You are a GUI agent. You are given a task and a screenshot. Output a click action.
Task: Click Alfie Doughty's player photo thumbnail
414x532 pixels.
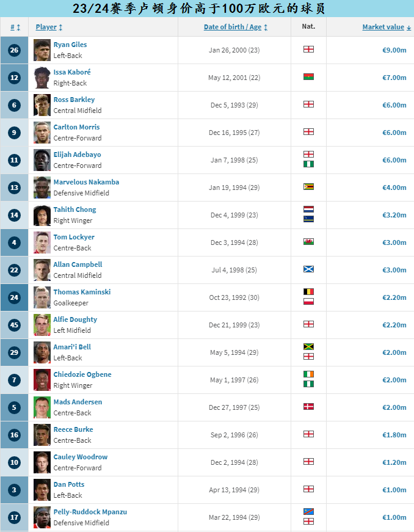click(x=42, y=325)
